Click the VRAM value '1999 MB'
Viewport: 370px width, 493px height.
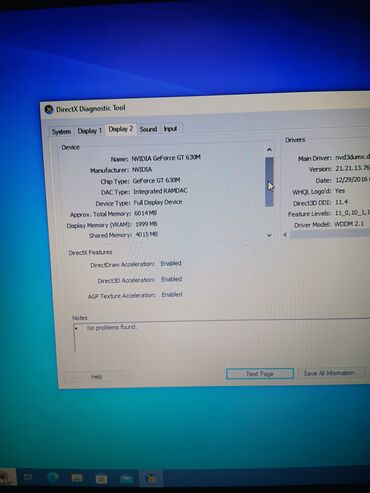point(146,224)
